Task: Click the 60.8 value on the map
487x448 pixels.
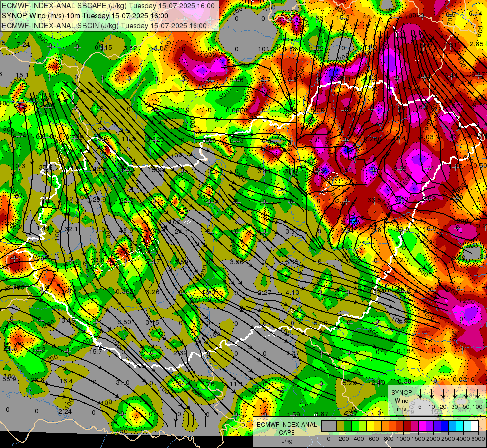Action: 98,260
